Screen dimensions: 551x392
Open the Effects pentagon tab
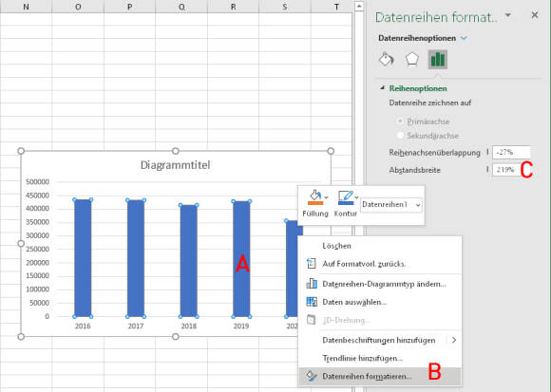pyautogui.click(x=411, y=59)
